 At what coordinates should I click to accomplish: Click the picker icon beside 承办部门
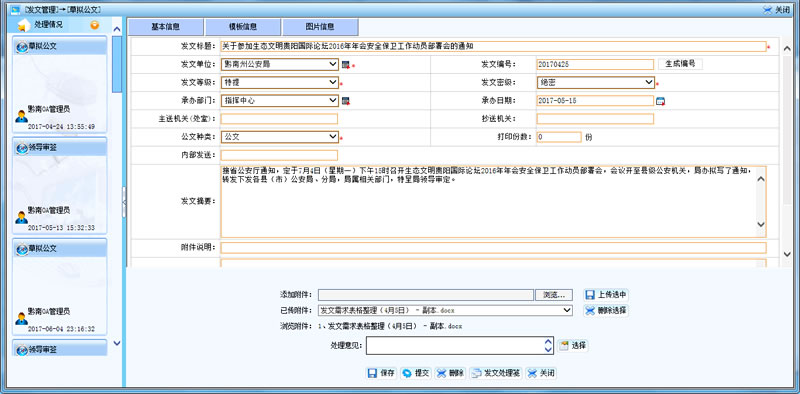tap(346, 101)
